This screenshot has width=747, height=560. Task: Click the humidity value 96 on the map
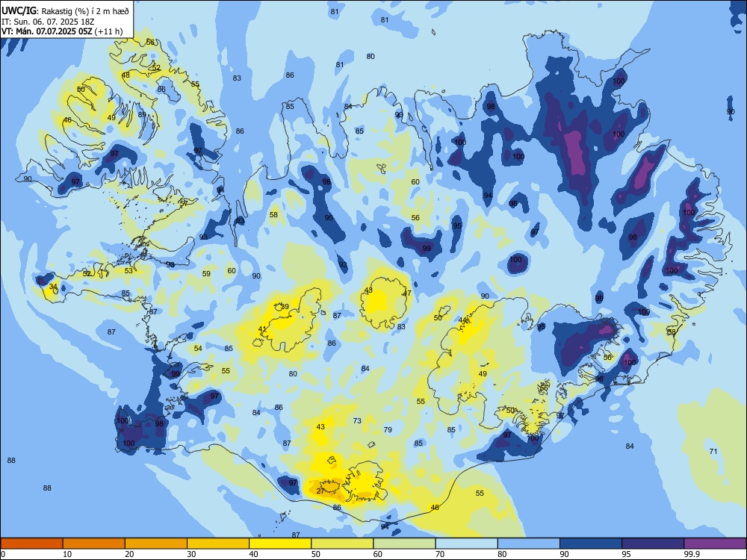tap(599, 379)
